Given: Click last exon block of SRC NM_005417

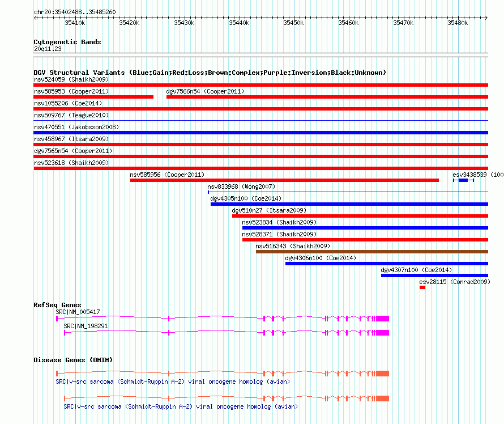Looking at the screenshot, I should coord(382,319).
